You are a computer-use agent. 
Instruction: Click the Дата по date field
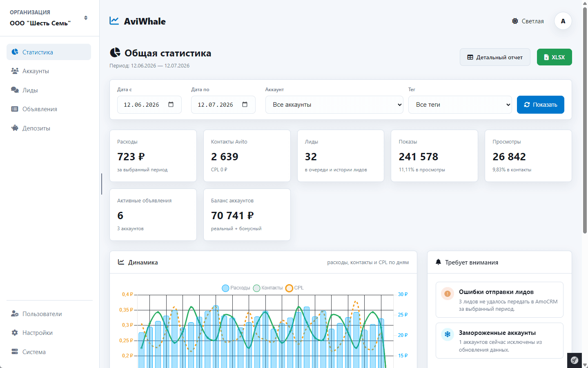[223, 105]
